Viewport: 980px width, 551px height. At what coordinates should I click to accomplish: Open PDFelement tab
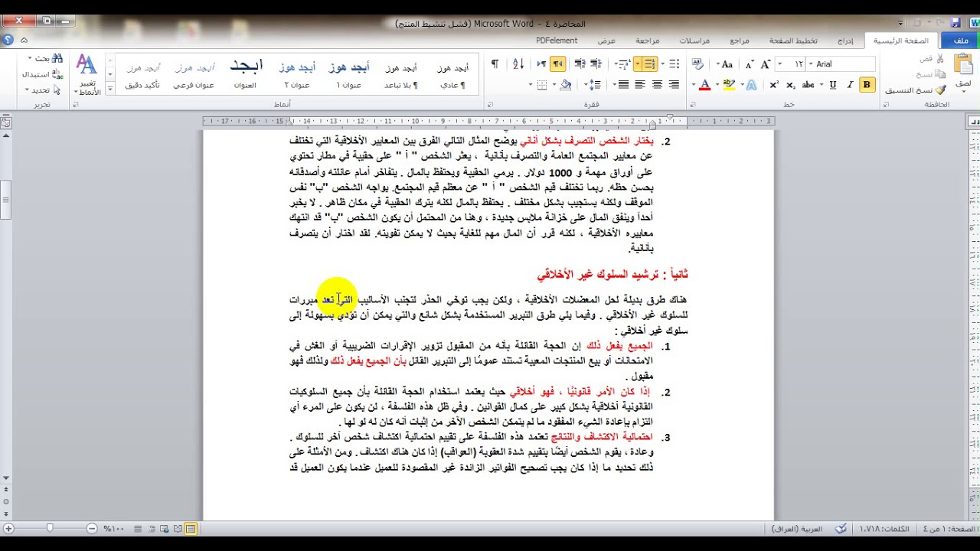tap(557, 41)
